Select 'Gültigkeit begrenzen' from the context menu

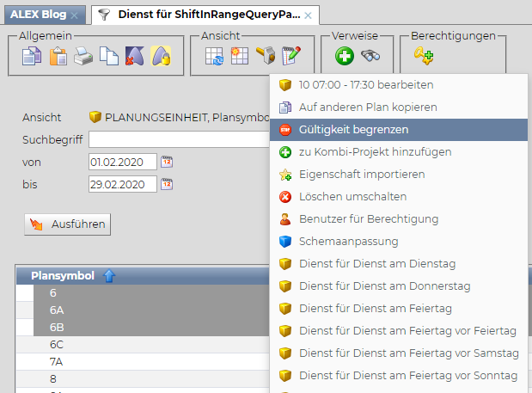click(353, 129)
